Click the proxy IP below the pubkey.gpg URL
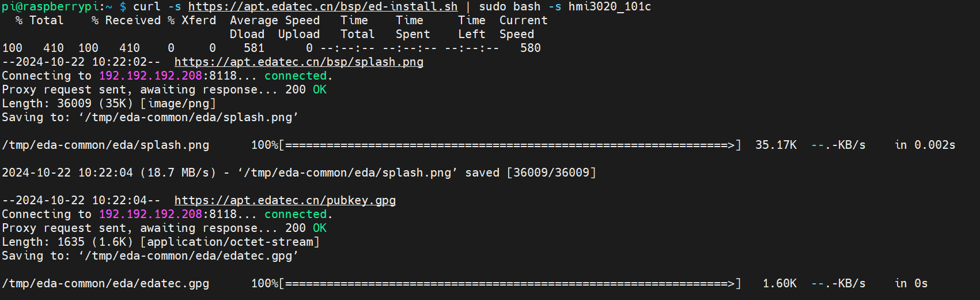 click(150, 215)
